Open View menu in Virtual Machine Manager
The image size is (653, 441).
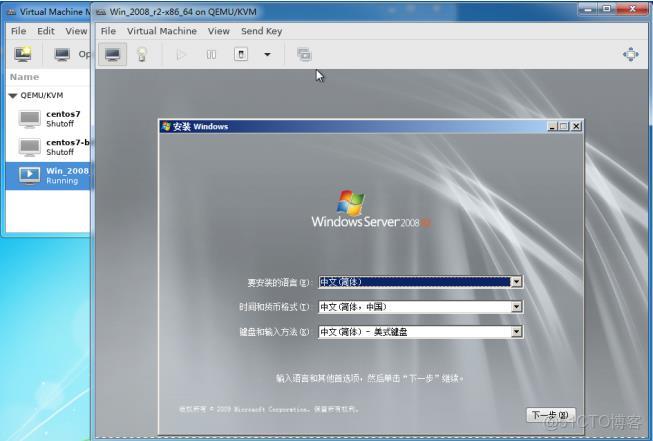(x=76, y=31)
